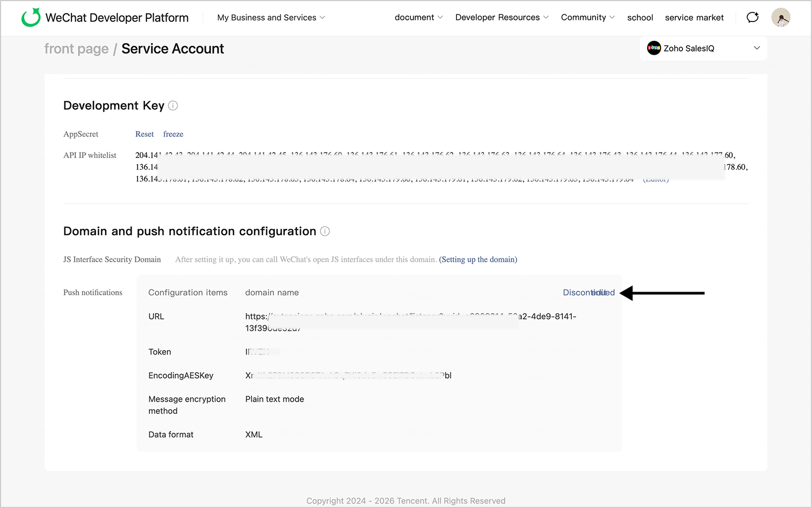The width and height of the screenshot is (812, 508).
Task: Click the Service Account page heading
Action: [x=172, y=49]
